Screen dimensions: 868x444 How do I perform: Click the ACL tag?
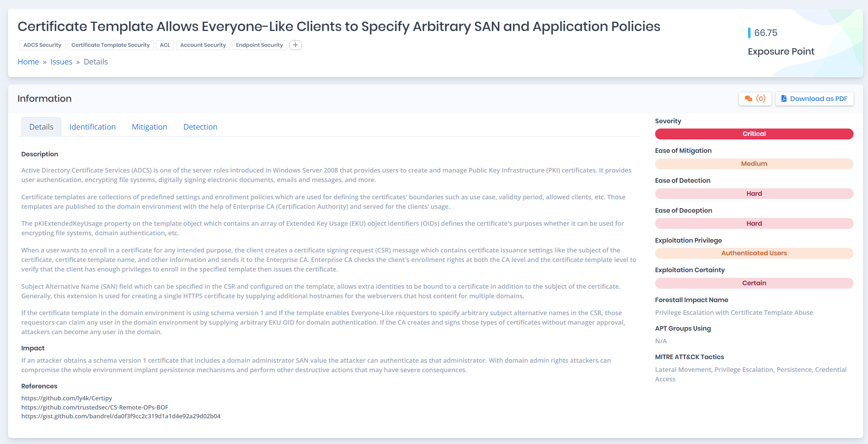[x=165, y=45]
